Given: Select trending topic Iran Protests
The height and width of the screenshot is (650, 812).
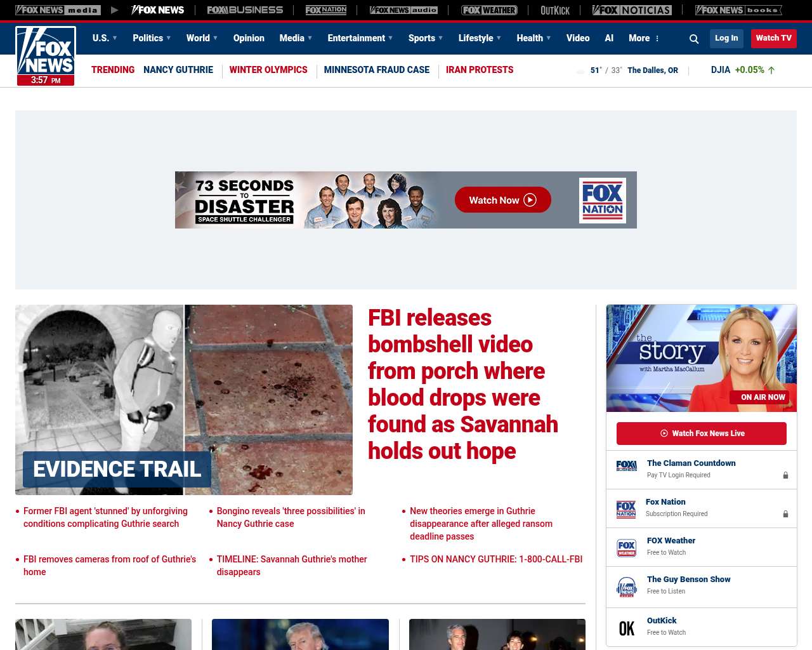Looking at the screenshot, I should tap(480, 70).
